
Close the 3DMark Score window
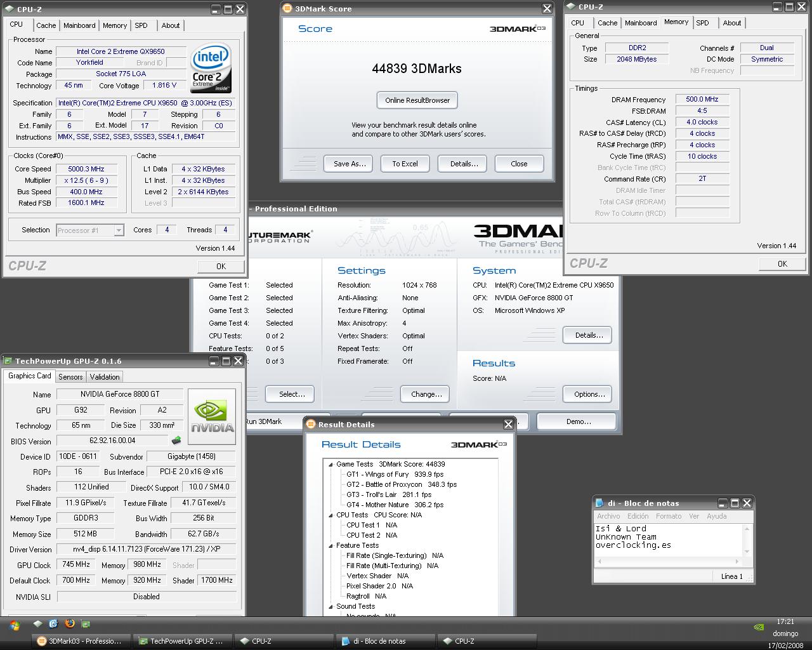[x=547, y=8]
